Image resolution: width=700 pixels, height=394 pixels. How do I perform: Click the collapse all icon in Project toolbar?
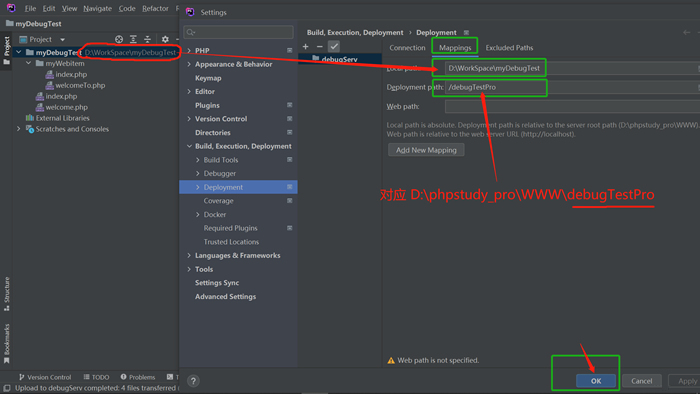[x=147, y=39]
